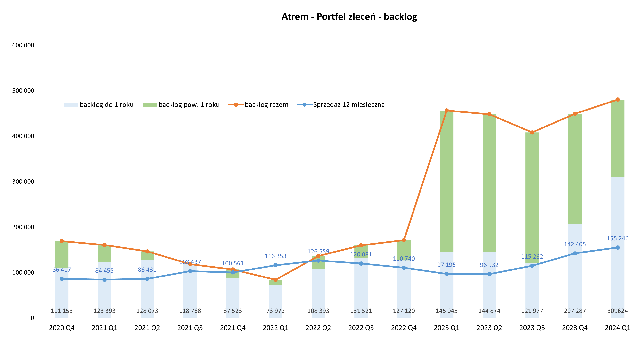Click the x-axis label '2021 Q3'
The width and height of the screenshot is (644, 348).
click(x=190, y=328)
